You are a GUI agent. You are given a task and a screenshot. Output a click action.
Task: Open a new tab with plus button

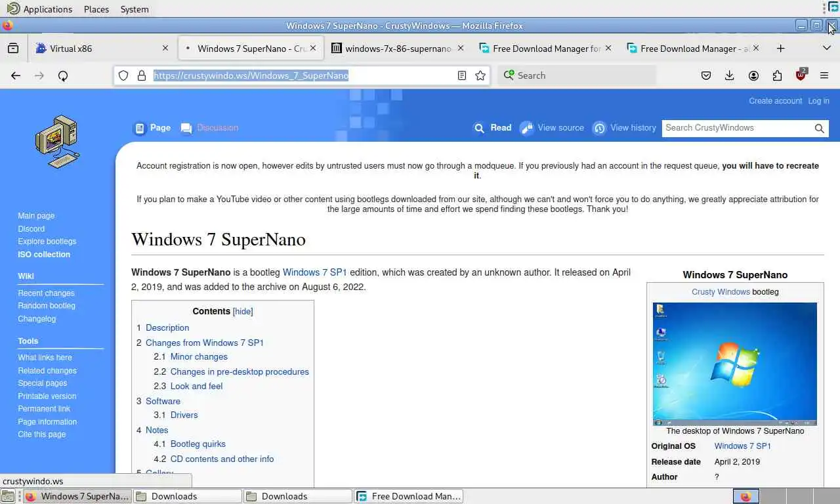click(780, 48)
